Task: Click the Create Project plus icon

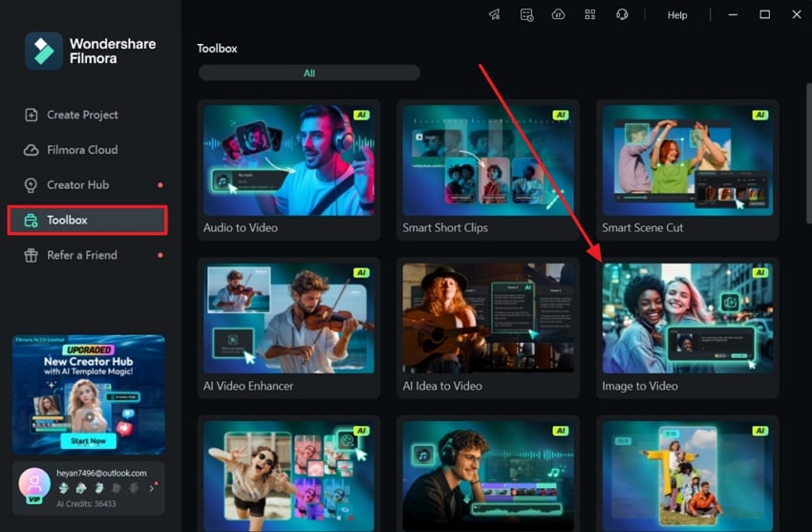Action: (32, 115)
